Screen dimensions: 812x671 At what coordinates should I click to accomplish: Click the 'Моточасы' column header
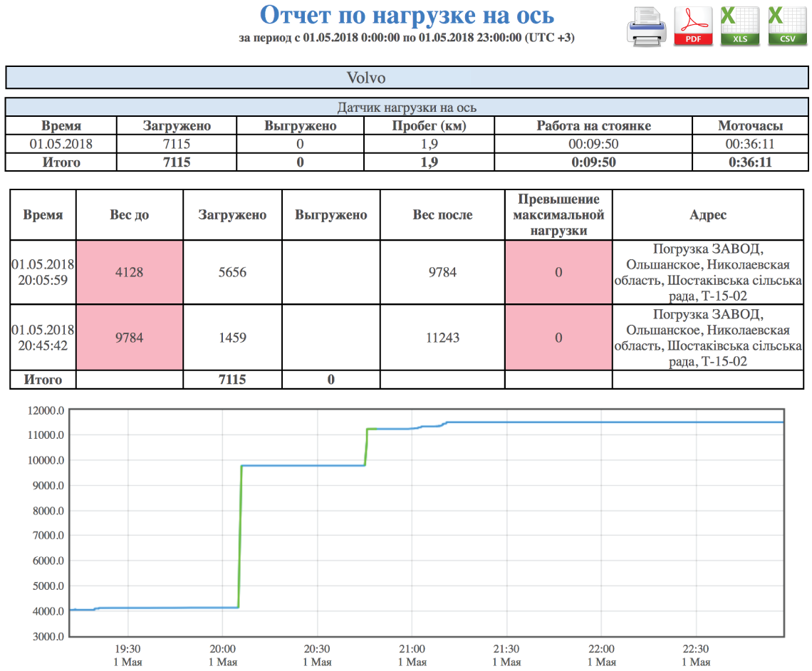(750, 126)
